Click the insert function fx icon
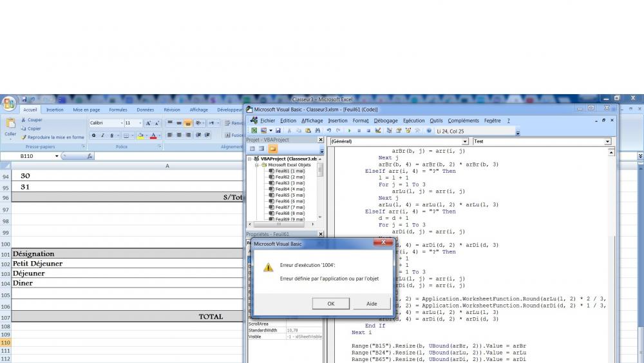The height and width of the screenshot is (363, 644). click(x=90, y=156)
